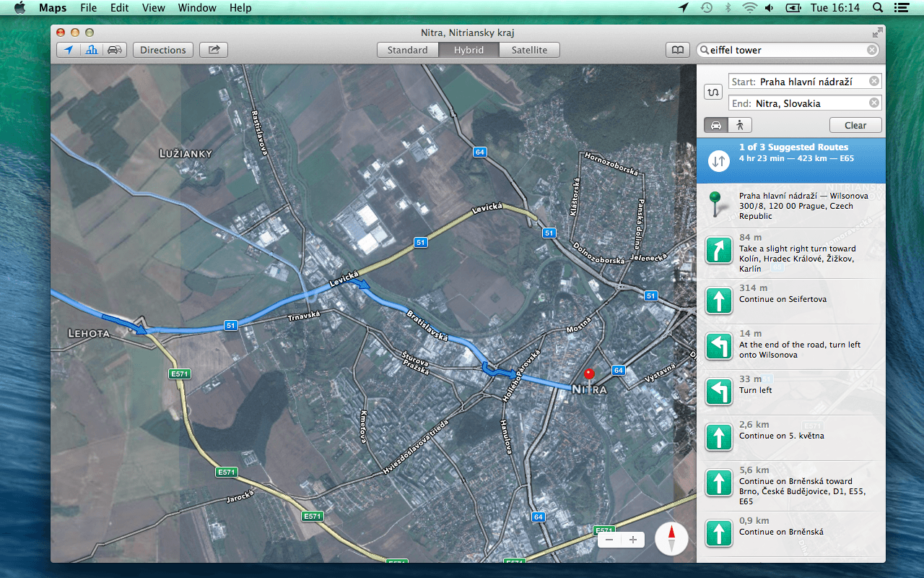Screen dimensions: 924x578
Task: Open Notification Center list icon
Action: click(x=901, y=8)
